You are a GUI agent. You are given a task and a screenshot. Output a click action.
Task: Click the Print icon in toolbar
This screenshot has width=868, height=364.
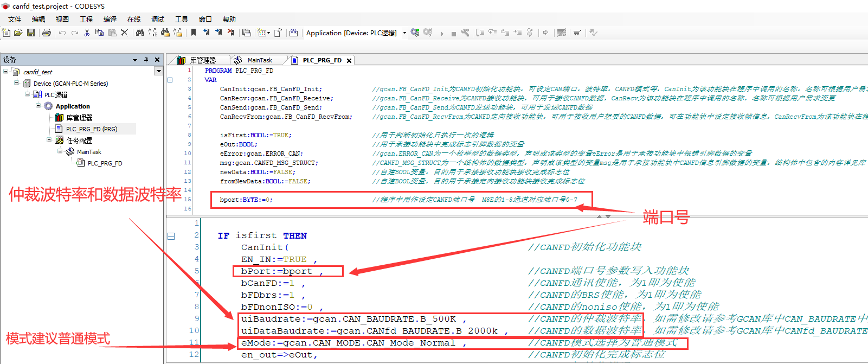pos(47,33)
